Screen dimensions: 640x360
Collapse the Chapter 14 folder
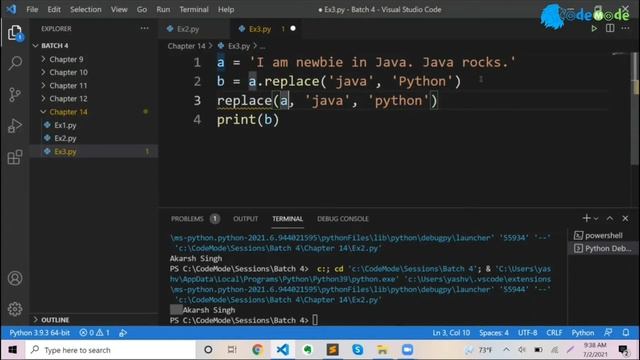click(68, 112)
